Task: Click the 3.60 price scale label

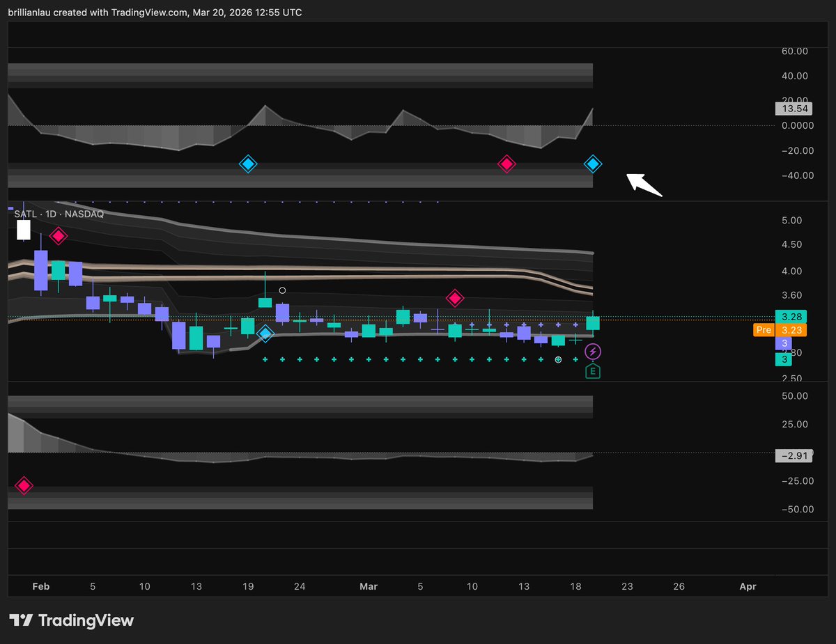Action: tap(792, 296)
